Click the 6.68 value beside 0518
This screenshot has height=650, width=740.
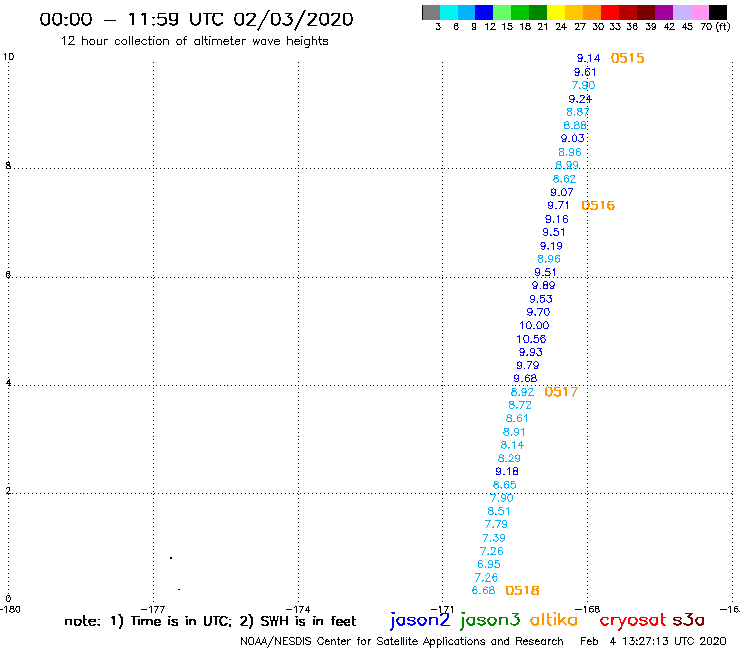[x=484, y=591]
